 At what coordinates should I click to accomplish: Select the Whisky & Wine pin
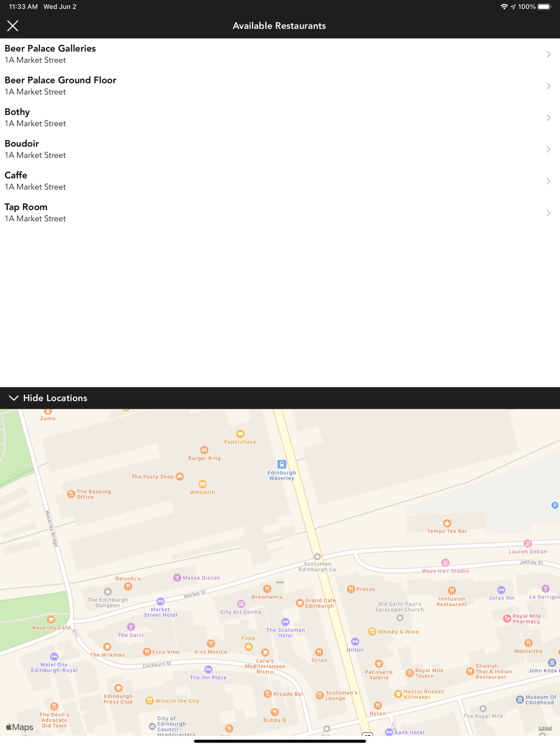point(372,632)
